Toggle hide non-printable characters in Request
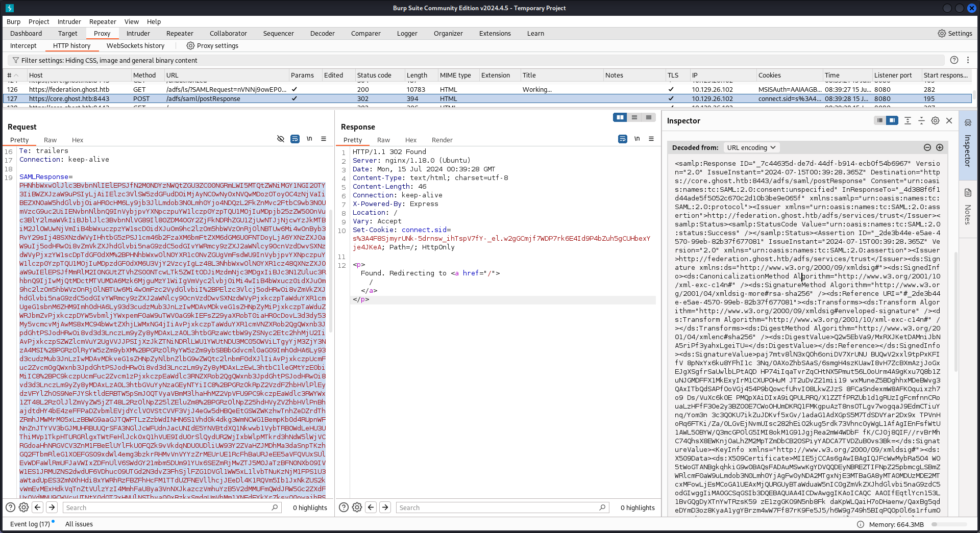 pyautogui.click(x=281, y=139)
